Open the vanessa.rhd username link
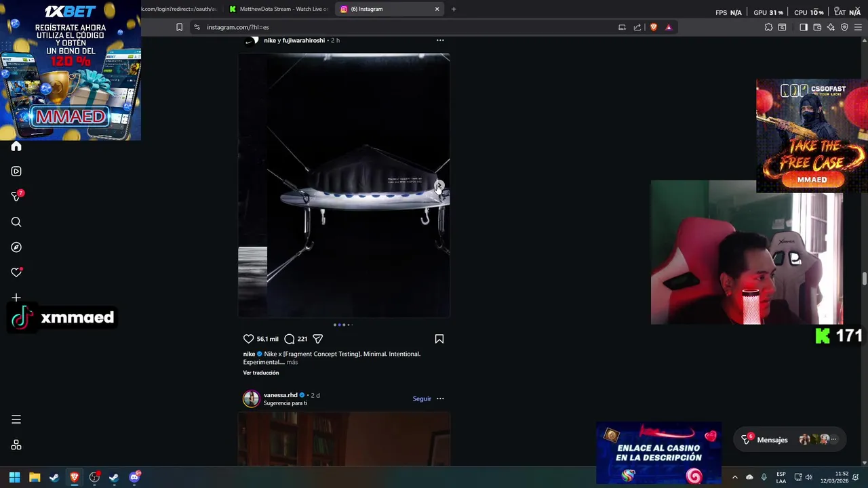This screenshot has width=868, height=488. (281, 395)
